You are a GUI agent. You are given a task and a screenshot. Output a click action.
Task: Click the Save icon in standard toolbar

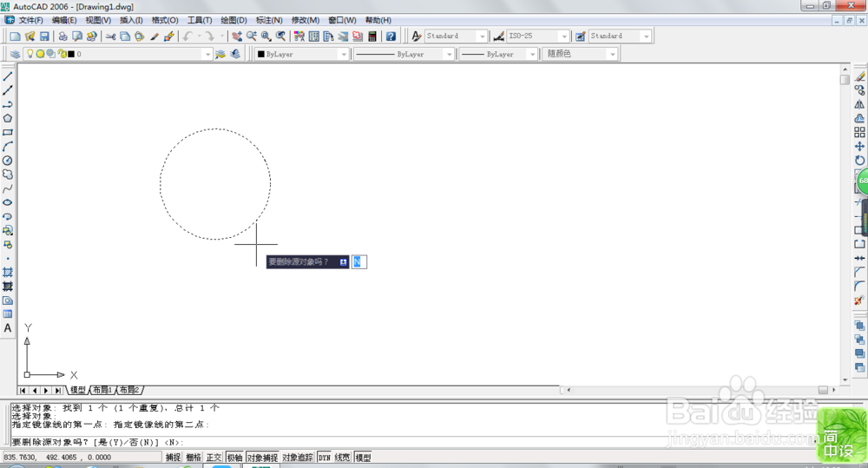coord(44,36)
